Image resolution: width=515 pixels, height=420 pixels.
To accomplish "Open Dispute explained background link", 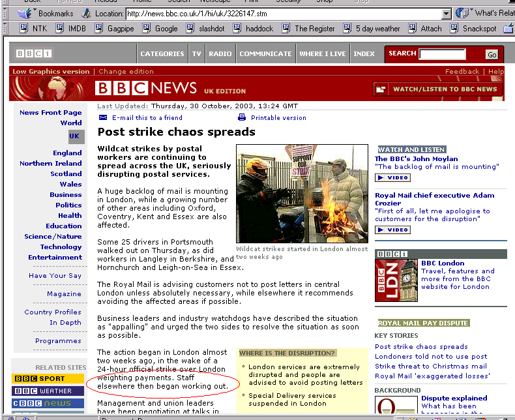I will 454,398.
